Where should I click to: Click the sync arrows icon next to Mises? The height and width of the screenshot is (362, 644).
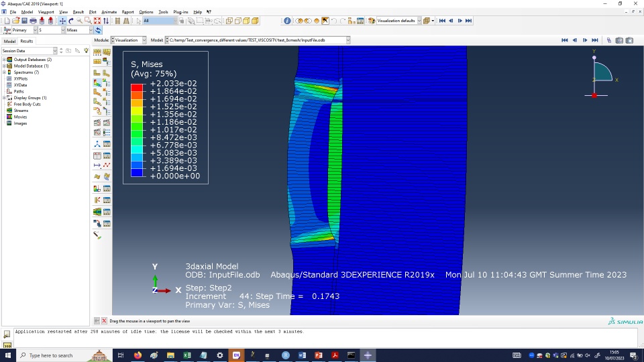pos(98,30)
